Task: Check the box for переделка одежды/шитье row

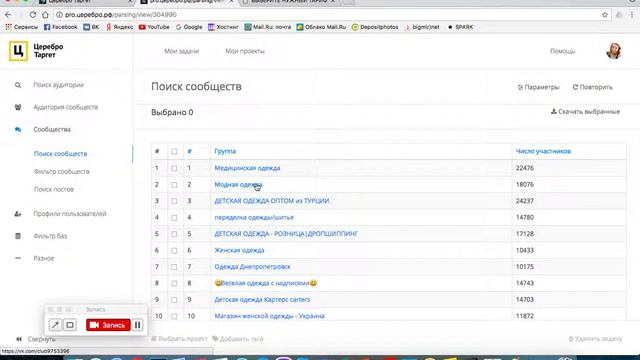Action: click(x=174, y=218)
